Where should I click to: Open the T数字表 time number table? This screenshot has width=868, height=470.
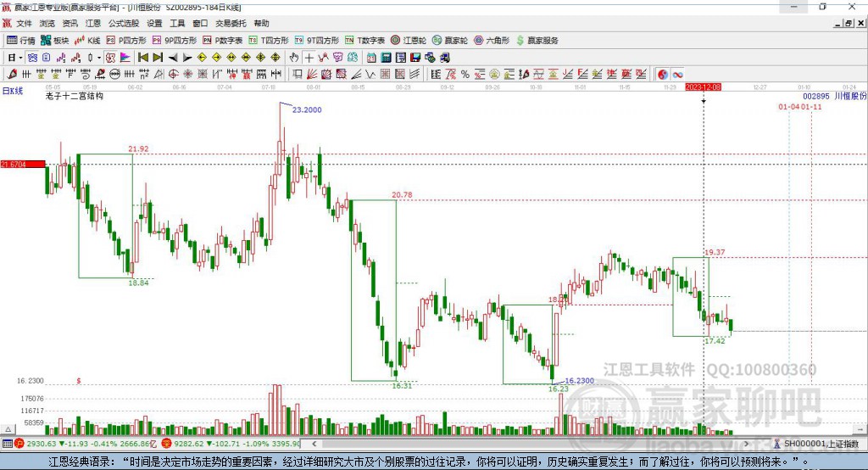364,41
